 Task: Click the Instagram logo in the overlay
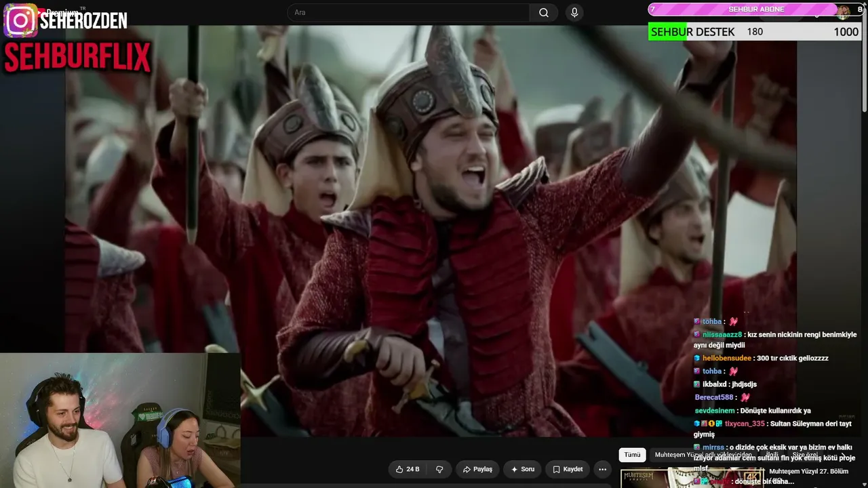pyautogui.click(x=20, y=20)
